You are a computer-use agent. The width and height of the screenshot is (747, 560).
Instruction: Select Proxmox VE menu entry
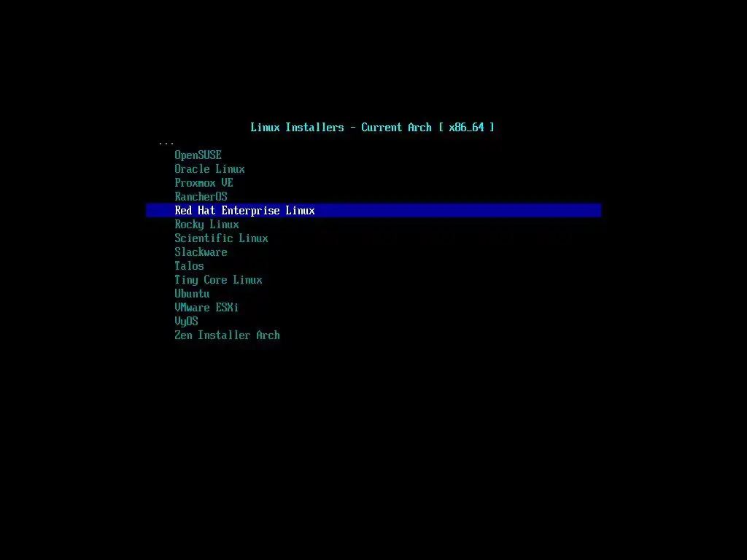pyautogui.click(x=204, y=183)
